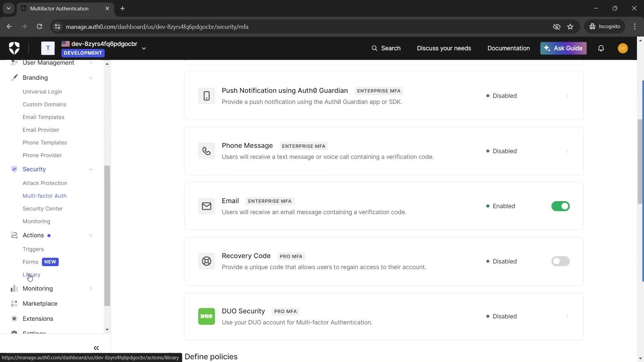The height and width of the screenshot is (362, 644).
Task: Open Multi-factor Auth sidebar item
Action: (44, 196)
